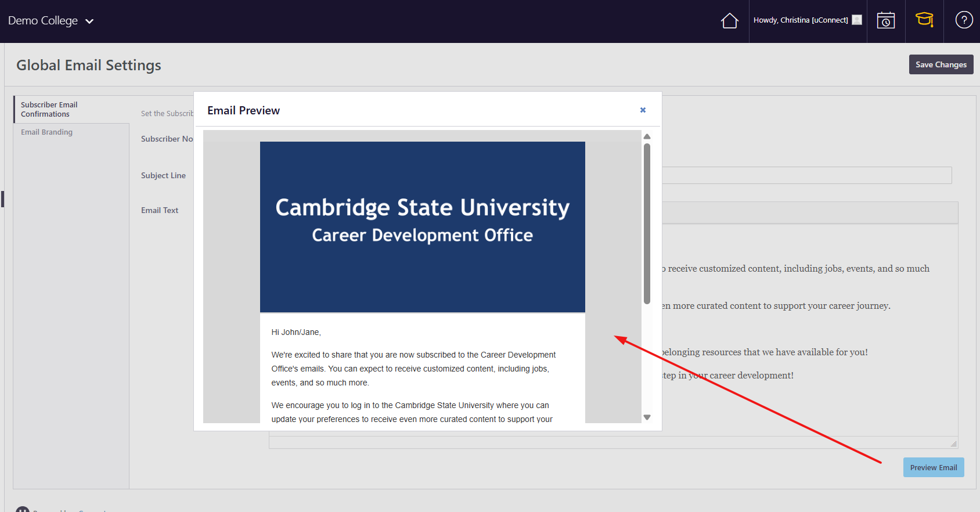This screenshot has width=980, height=512.
Task: Click the preview scrollbar up arrow
Action: 647,137
